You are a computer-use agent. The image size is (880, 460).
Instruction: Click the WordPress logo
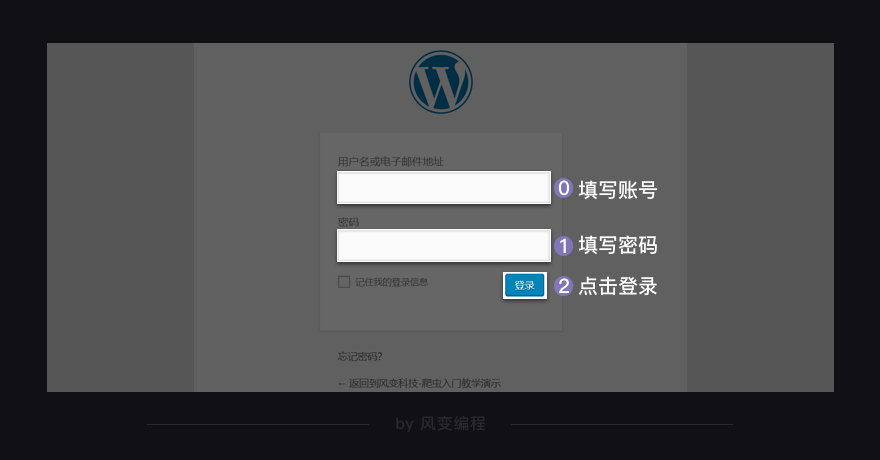[x=441, y=82]
